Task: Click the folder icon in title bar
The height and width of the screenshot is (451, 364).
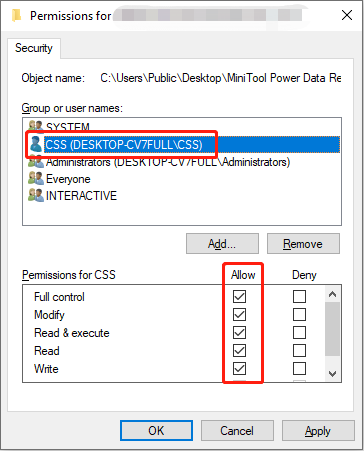Action: pyautogui.click(x=16, y=15)
